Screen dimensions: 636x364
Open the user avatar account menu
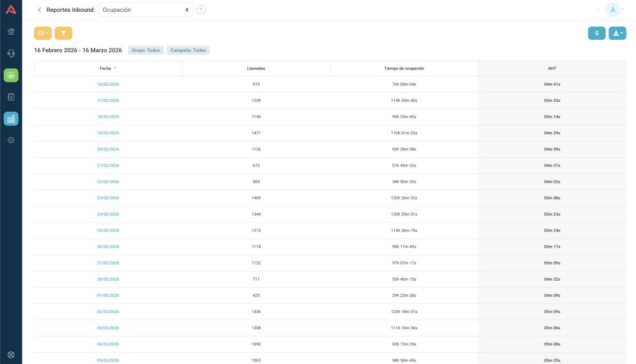point(614,10)
